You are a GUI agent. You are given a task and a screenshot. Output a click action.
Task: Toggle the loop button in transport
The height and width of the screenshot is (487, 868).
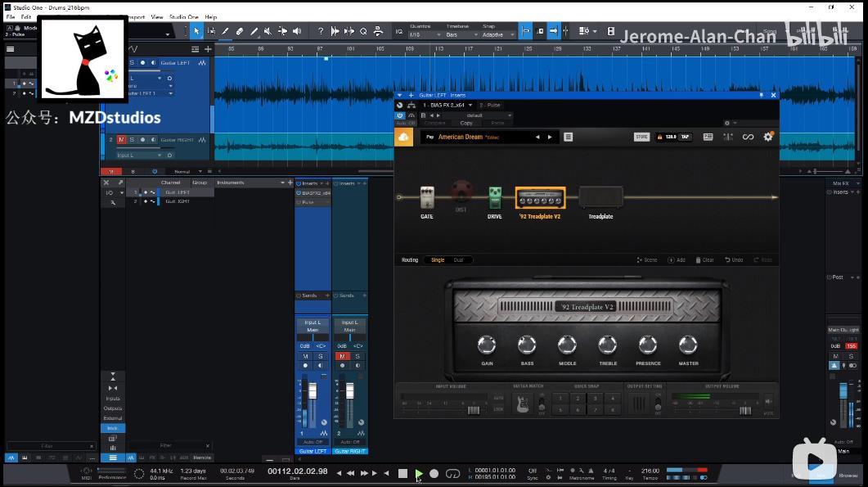point(453,473)
